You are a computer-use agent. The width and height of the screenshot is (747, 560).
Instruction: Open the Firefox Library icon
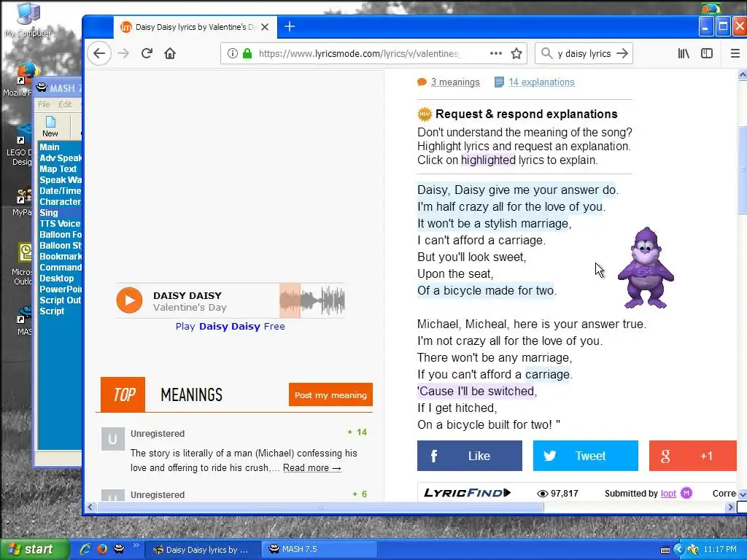[684, 53]
